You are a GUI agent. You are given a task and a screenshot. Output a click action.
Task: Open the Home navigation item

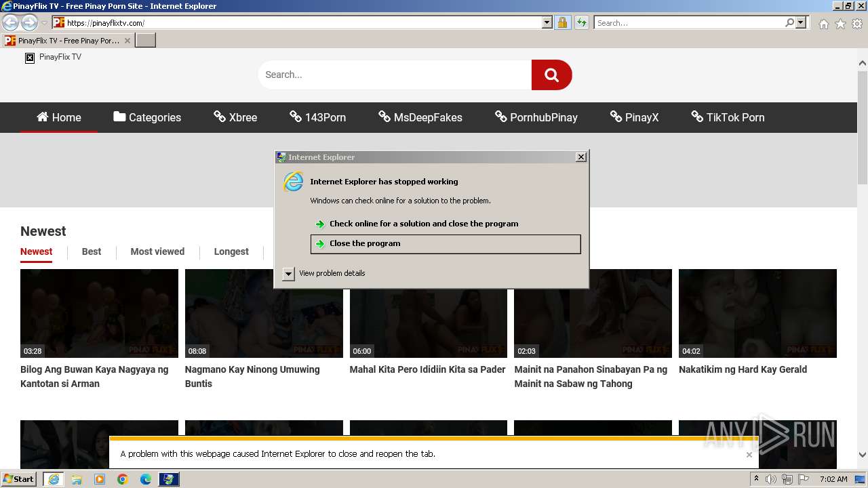click(59, 117)
